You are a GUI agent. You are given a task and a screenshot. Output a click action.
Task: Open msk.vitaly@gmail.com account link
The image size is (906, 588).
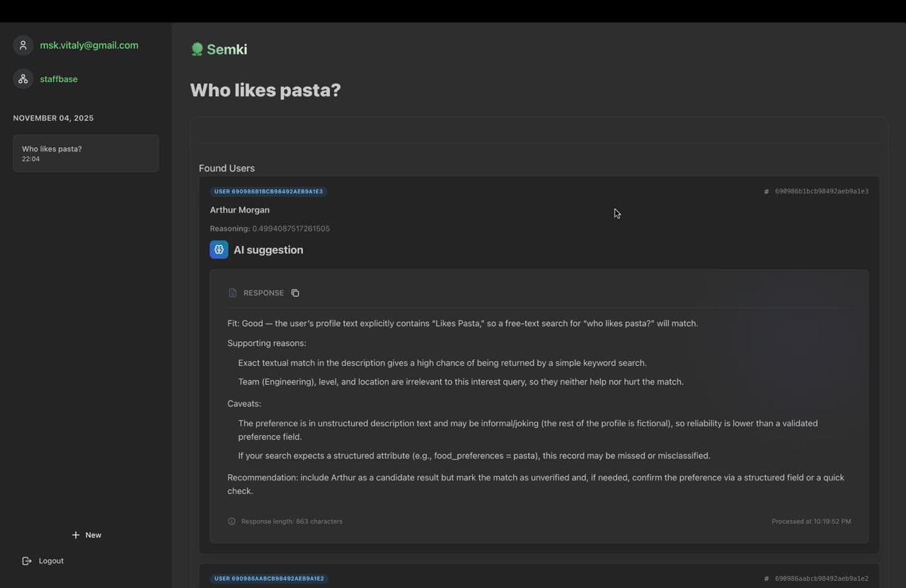[89, 45]
